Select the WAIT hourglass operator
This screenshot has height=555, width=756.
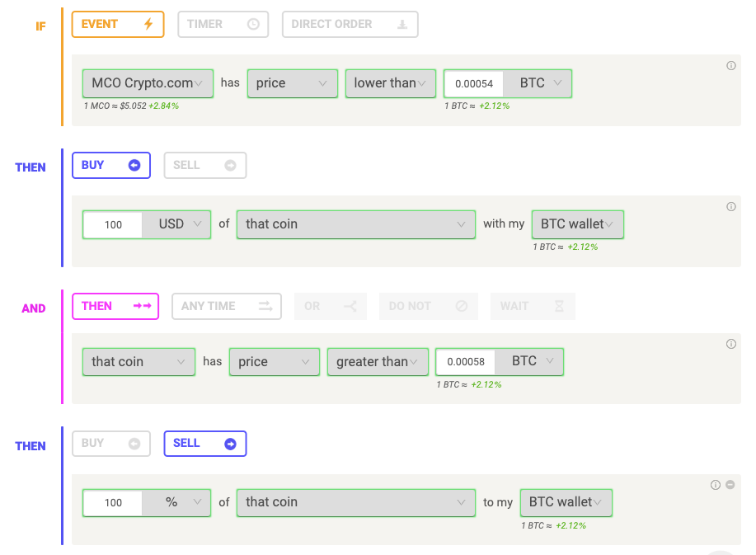click(533, 306)
